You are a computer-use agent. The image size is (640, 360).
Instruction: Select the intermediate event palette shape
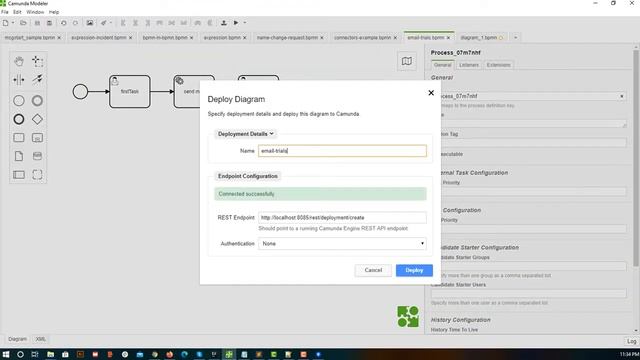pos(37,100)
